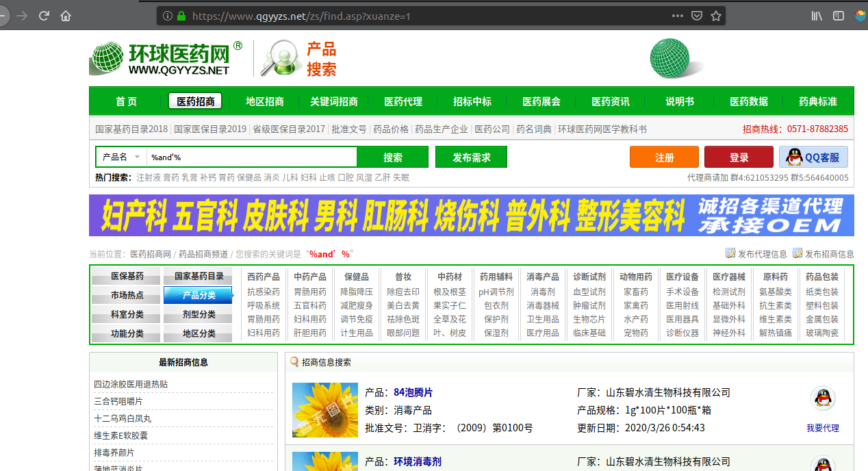Open the 药典标准 navigation tab
The height and width of the screenshot is (471, 868).
(x=818, y=101)
